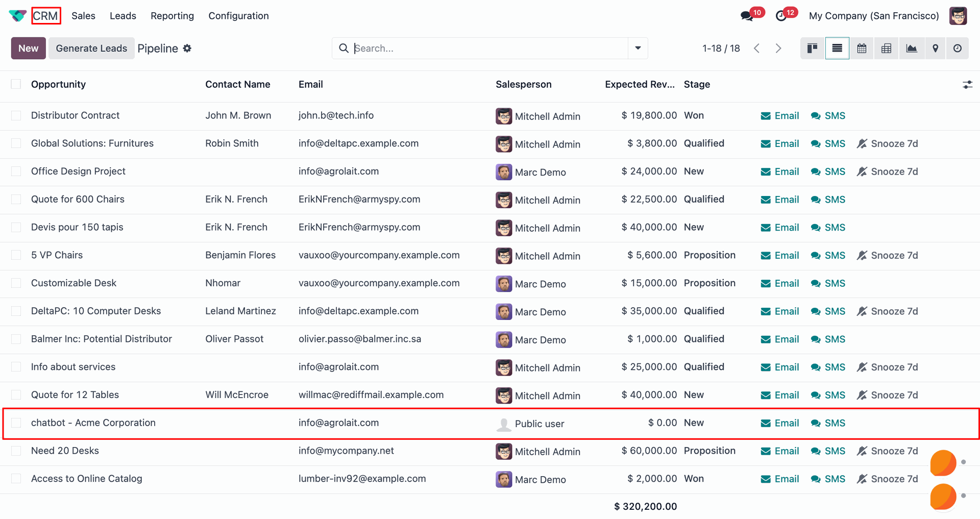Open the Calendar view

(x=862, y=48)
